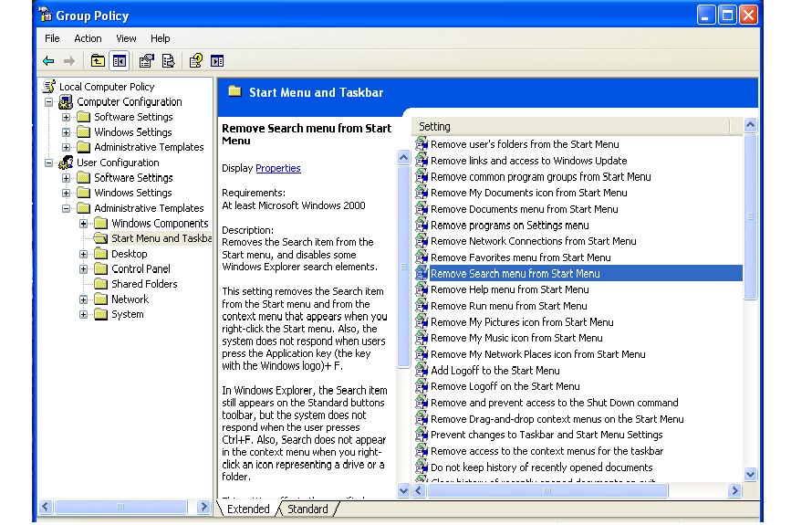Image resolution: width=812 pixels, height=525 pixels.
Task: Click the settings list horizontal scroll-right arrow
Action: [x=734, y=490]
